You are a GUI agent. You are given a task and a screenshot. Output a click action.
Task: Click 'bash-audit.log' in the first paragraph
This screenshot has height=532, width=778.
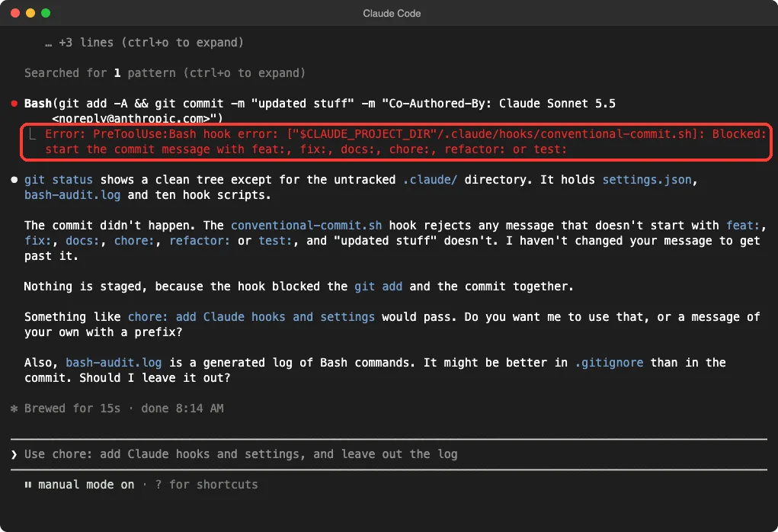coord(72,194)
